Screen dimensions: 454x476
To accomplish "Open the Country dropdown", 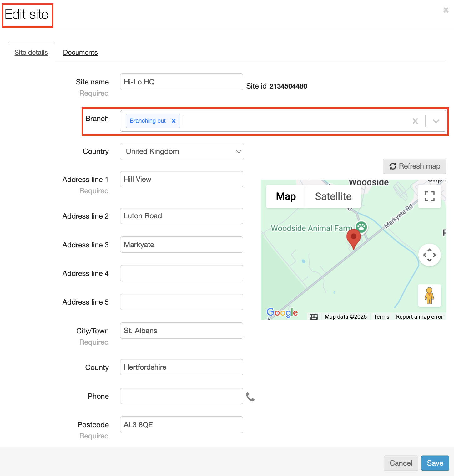I will (x=182, y=151).
